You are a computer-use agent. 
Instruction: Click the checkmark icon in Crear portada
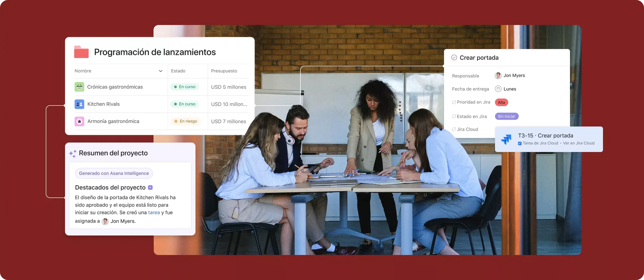click(x=454, y=57)
